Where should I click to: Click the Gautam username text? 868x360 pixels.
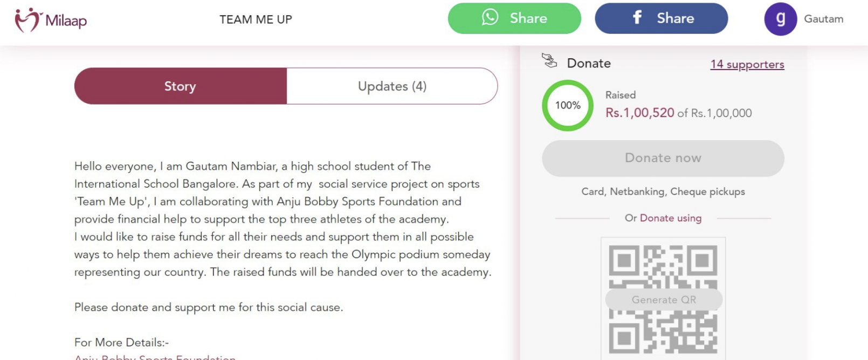(x=823, y=19)
